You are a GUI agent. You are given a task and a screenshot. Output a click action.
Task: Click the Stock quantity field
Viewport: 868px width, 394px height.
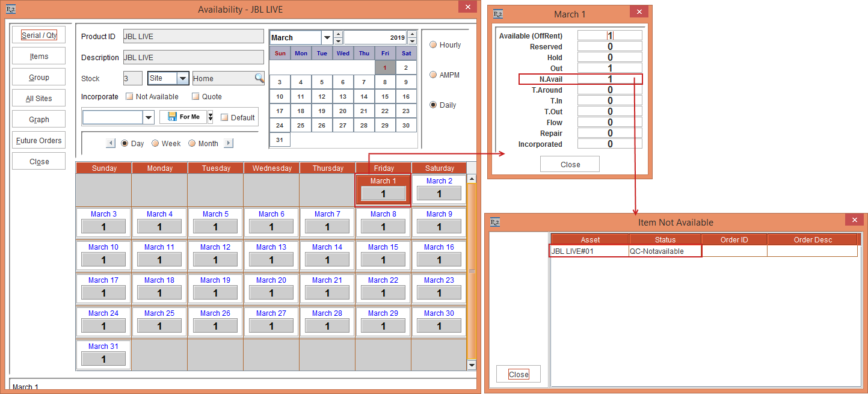133,78
